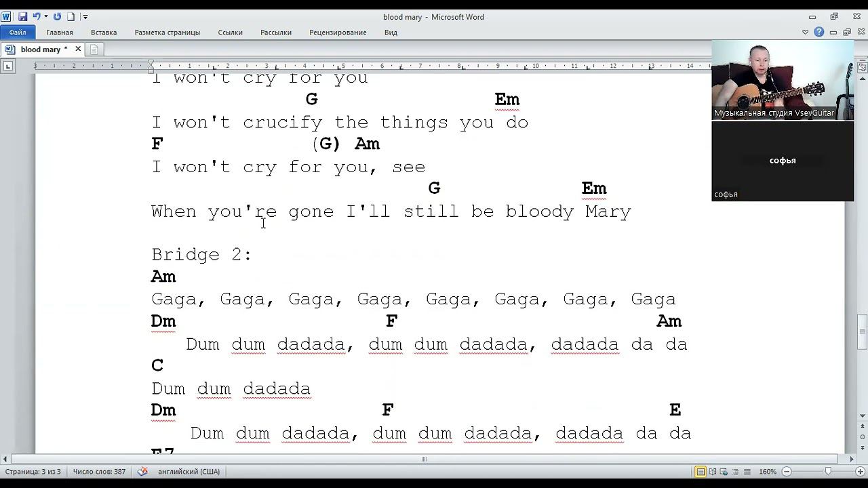Select the софья participant tile
The width and height of the screenshot is (868, 488).
783,161
